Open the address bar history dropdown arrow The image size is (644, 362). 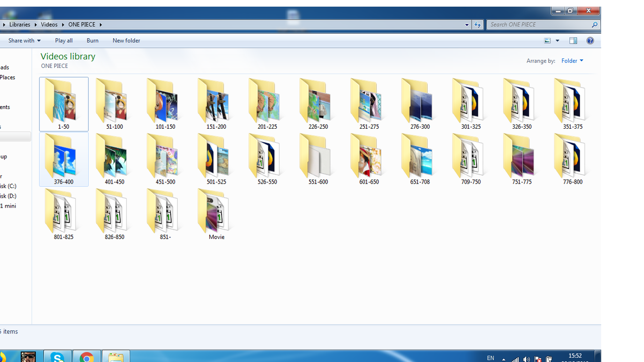point(467,25)
